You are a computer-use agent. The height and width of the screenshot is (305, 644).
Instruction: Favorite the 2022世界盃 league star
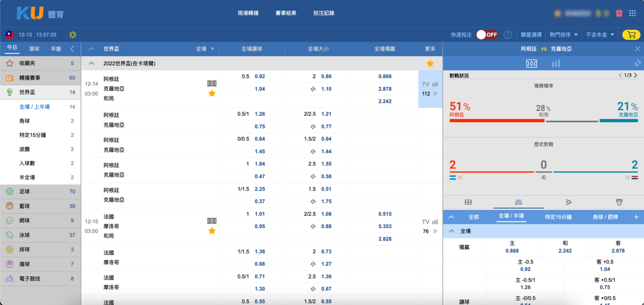click(x=430, y=64)
